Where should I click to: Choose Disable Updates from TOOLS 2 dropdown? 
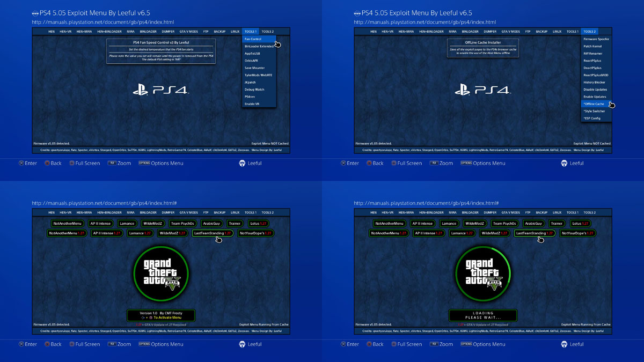(x=596, y=90)
